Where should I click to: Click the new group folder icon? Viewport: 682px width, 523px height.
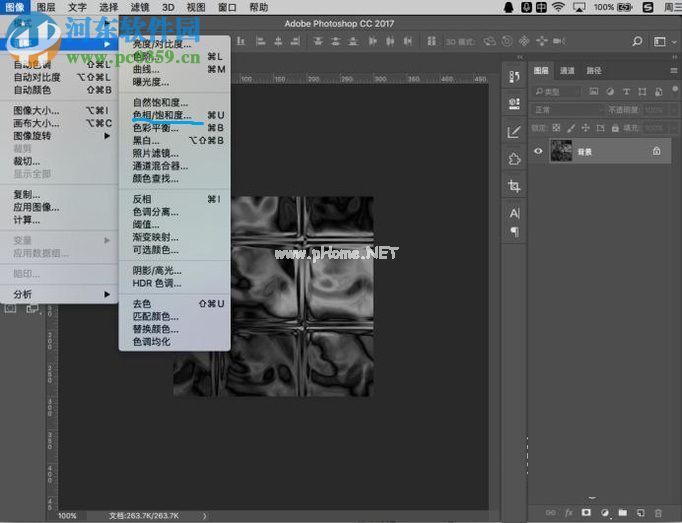[x=621, y=512]
